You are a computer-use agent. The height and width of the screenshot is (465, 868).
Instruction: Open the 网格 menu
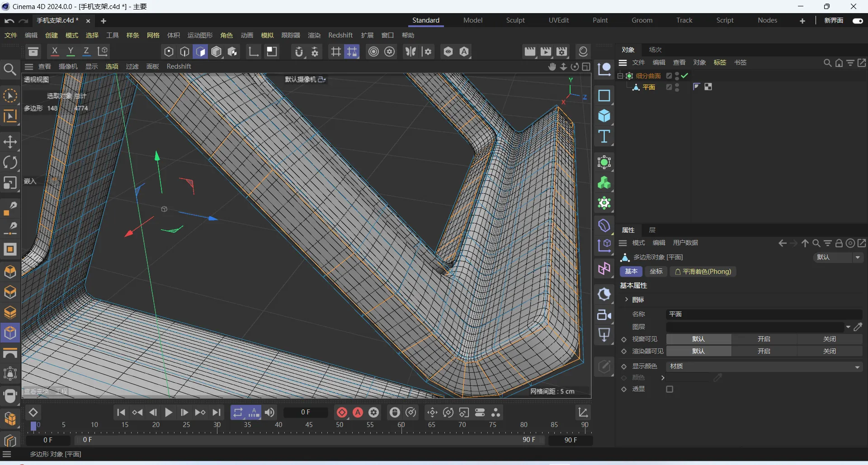point(153,35)
